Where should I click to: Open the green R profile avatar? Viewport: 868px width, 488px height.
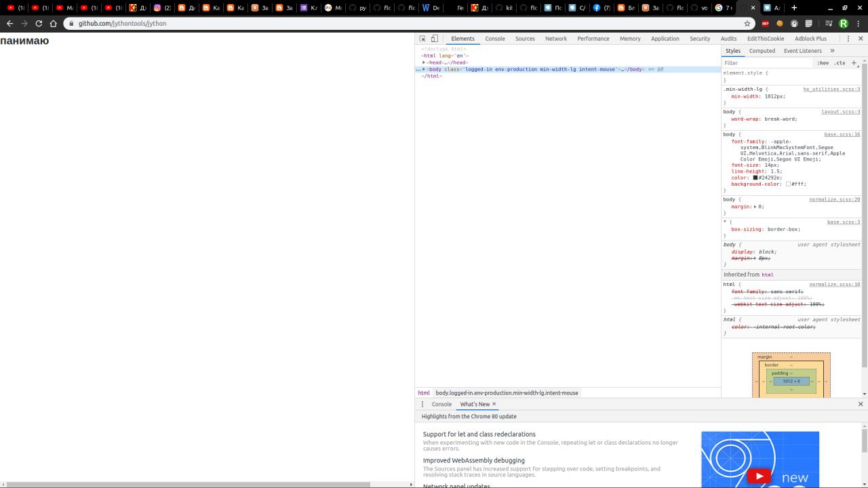click(x=844, y=23)
